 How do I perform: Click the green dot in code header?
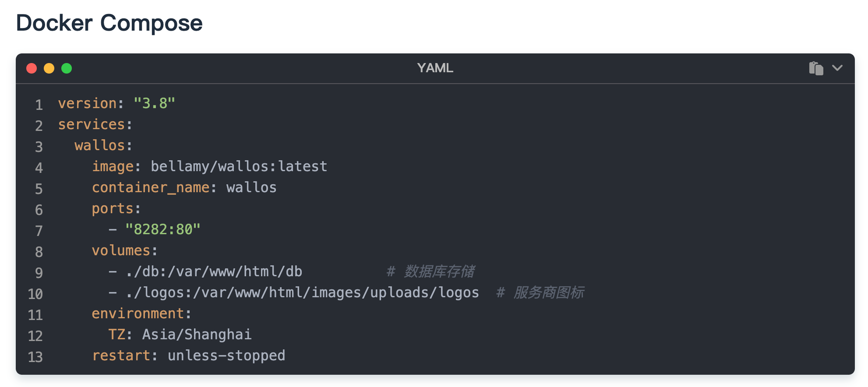pos(67,68)
